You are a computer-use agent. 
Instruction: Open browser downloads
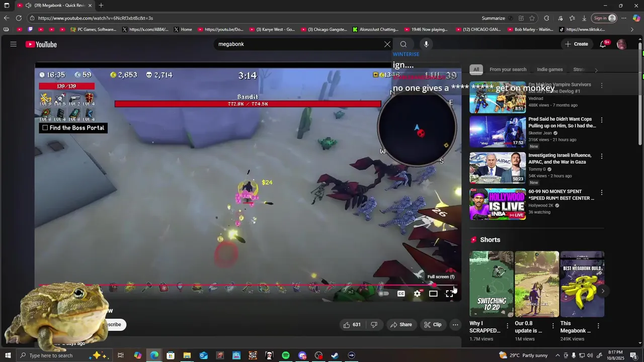pyautogui.click(x=584, y=18)
